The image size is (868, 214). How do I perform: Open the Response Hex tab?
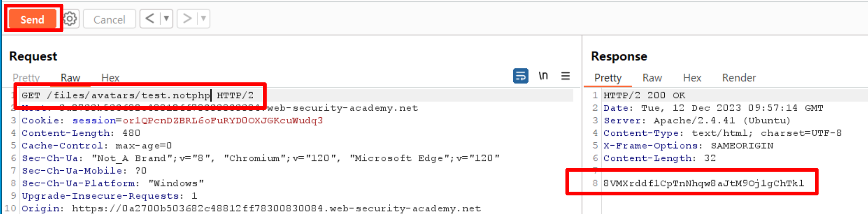[x=692, y=78]
